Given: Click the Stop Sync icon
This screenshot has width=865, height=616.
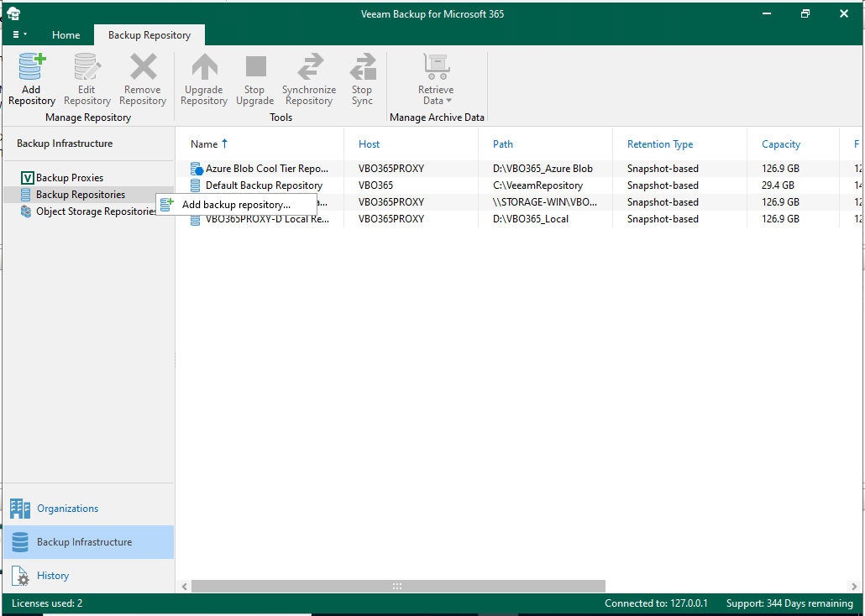Looking at the screenshot, I should point(363,67).
